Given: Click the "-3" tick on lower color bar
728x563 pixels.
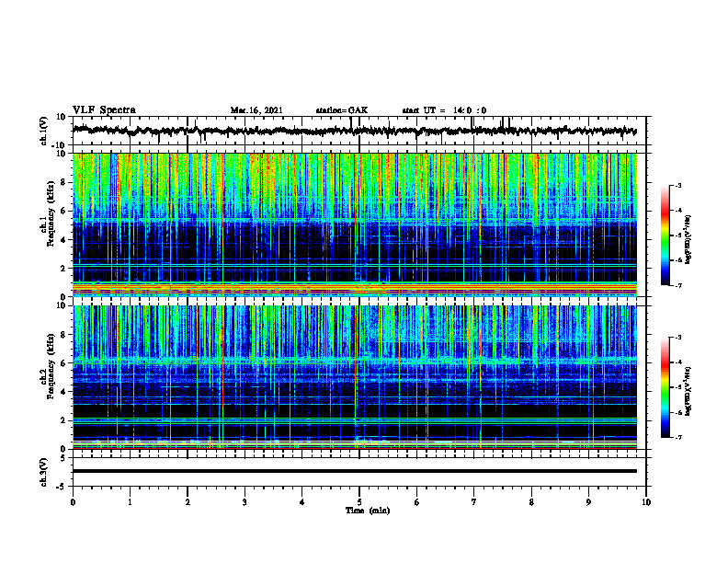Looking at the screenshot, I should coord(678,338).
